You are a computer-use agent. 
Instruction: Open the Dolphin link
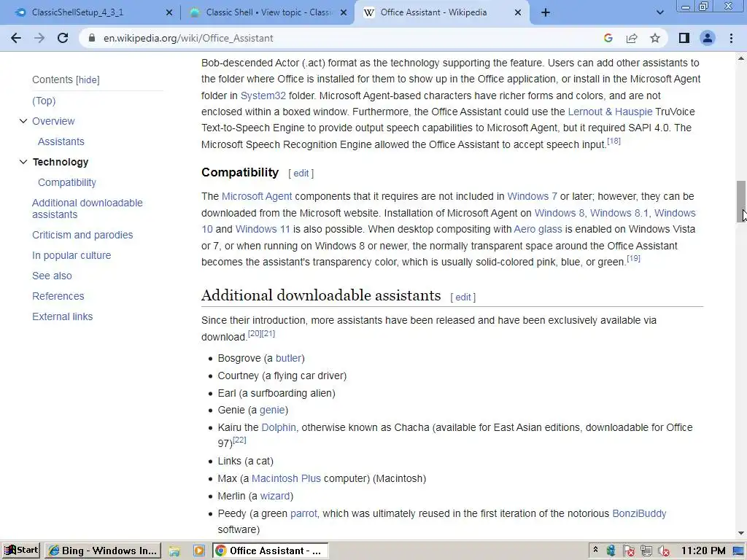click(279, 427)
